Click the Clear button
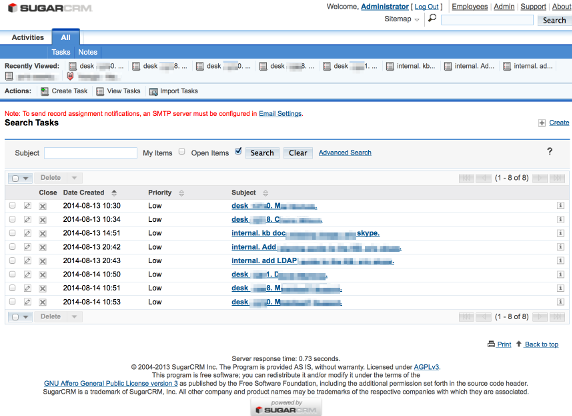572x416 pixels. click(298, 153)
